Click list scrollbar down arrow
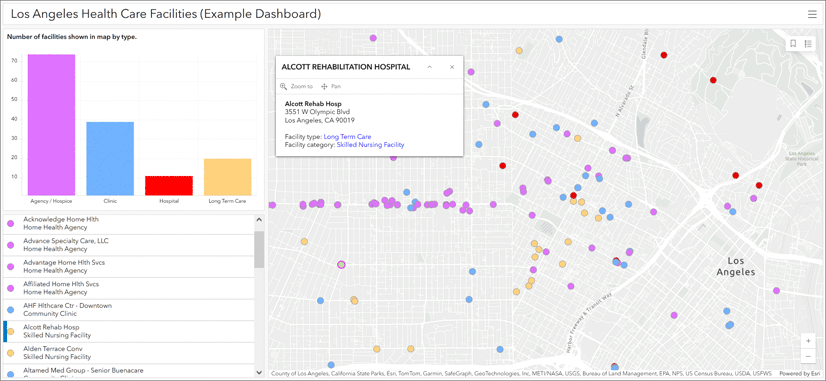Viewport: 826px width, 381px height. 259,372
